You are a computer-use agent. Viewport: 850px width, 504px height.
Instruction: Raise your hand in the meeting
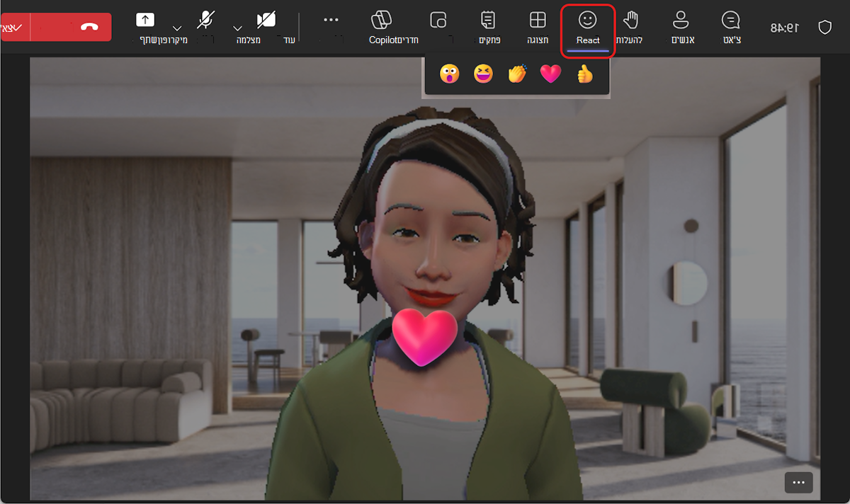coord(630,27)
